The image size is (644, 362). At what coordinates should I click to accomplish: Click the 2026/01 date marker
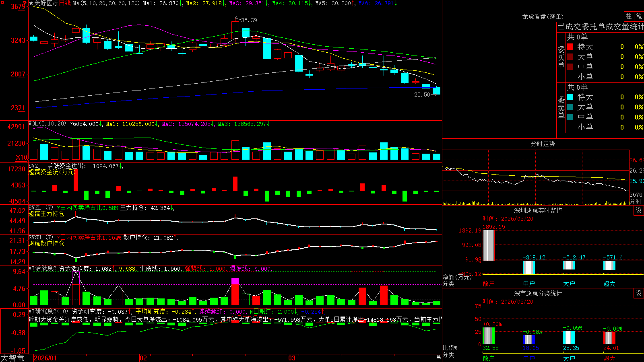45,358
